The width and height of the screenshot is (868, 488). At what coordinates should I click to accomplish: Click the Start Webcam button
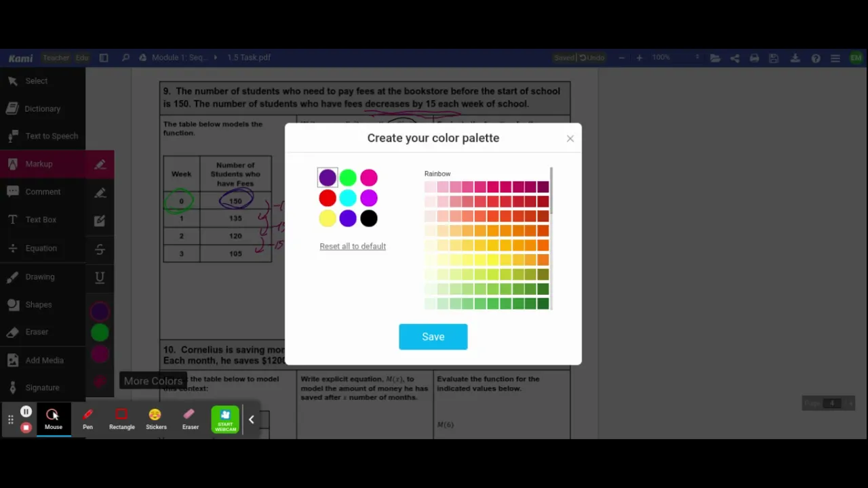tap(225, 420)
